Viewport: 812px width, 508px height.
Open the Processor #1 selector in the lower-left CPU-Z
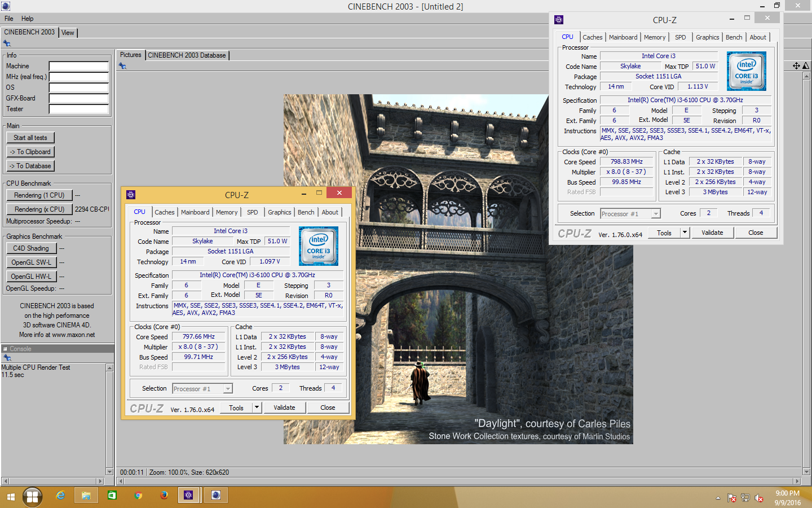[202, 389]
